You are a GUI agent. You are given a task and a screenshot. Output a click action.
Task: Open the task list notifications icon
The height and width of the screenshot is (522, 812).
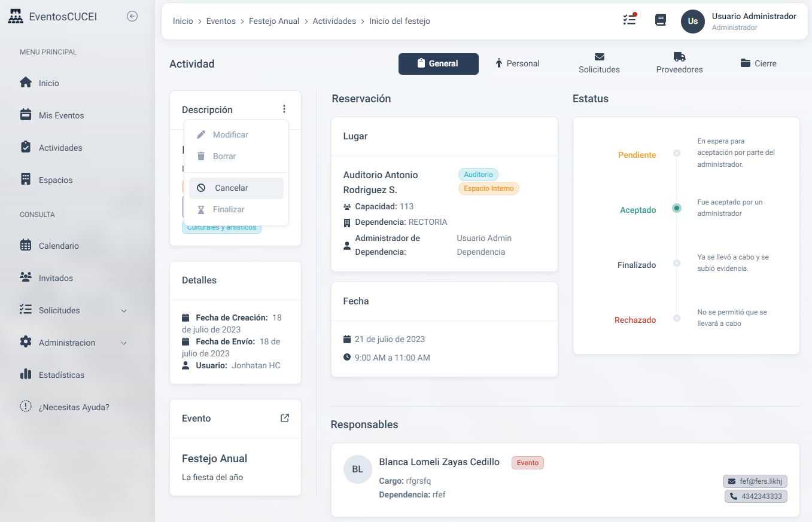pyautogui.click(x=629, y=20)
